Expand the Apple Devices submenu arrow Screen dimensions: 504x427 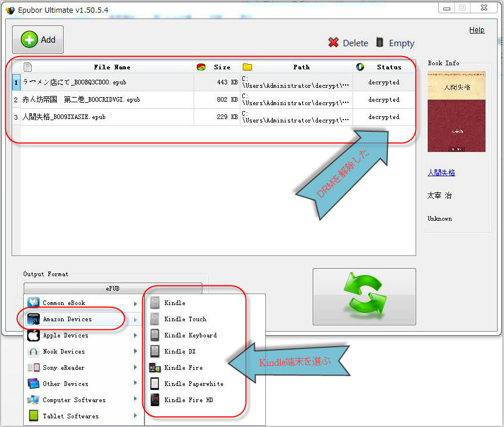tap(135, 335)
